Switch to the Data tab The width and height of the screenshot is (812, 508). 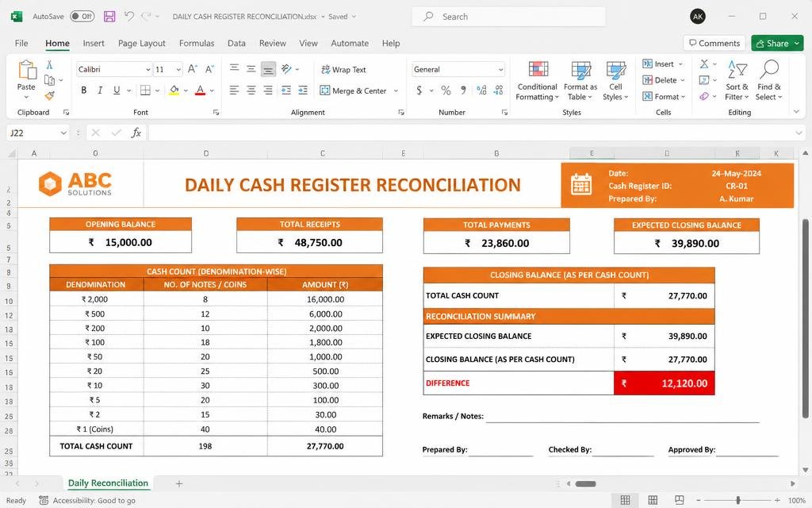(236, 43)
